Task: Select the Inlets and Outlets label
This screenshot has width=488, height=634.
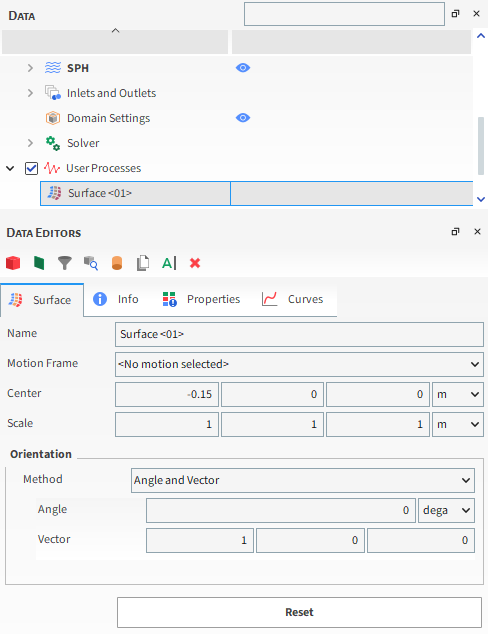Action: [x=112, y=93]
